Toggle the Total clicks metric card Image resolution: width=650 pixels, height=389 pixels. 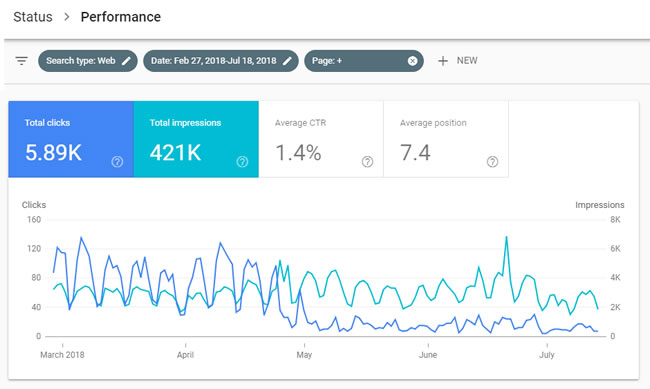(x=71, y=139)
